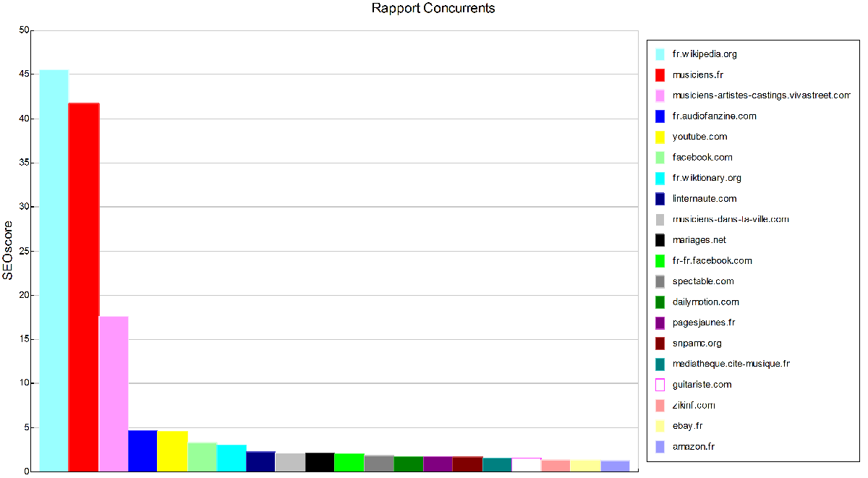Click legend text 'linternaute.com'
The height and width of the screenshot is (478, 868).
[705, 199]
